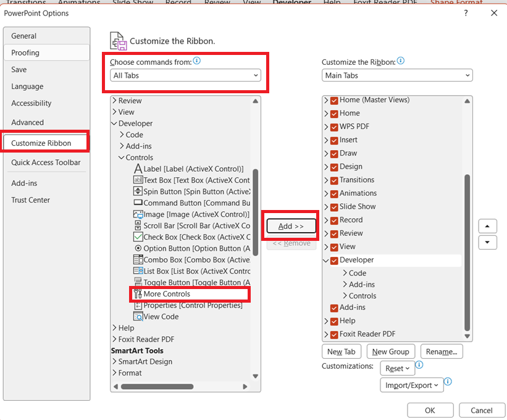Expand the Slide Show tab in right list
Viewport: 507px width, 420px height.
tap(326, 207)
